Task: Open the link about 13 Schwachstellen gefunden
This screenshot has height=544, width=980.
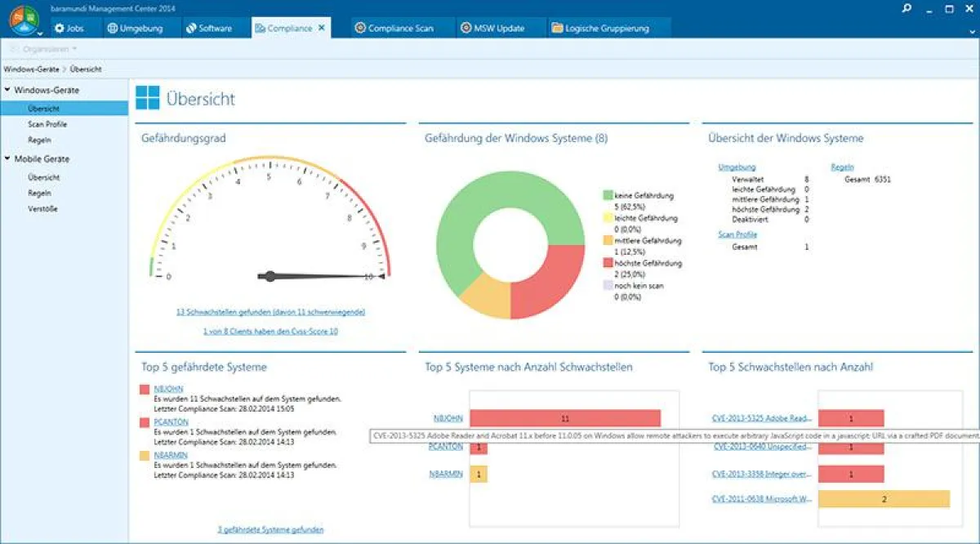Action: (x=270, y=312)
